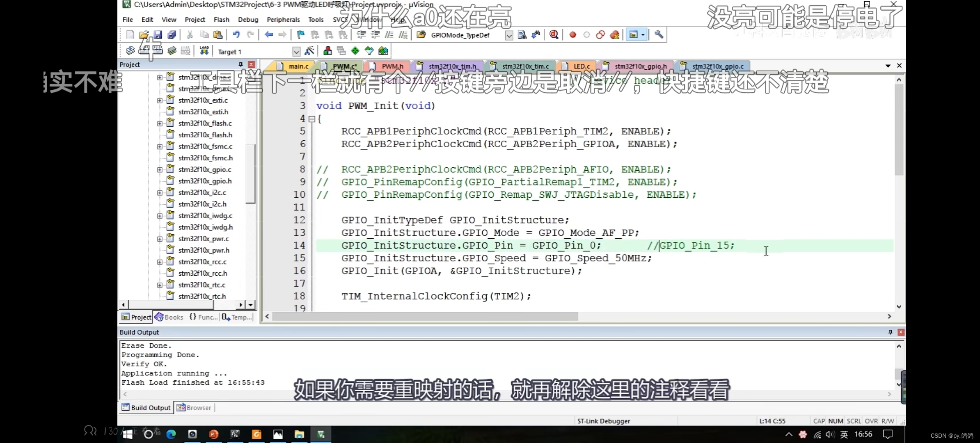Screen dimensions: 980x443
Task: Open the Browser output tab
Action: click(x=194, y=408)
